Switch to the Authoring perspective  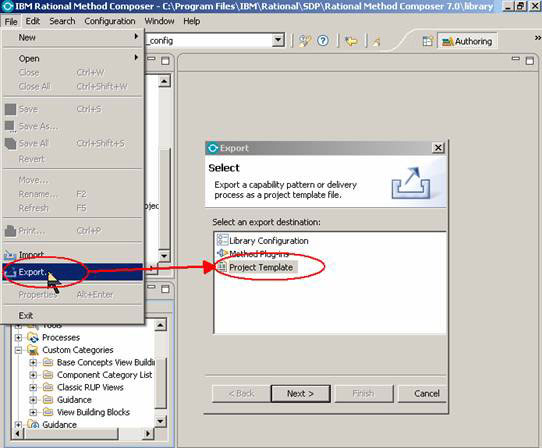click(x=467, y=41)
